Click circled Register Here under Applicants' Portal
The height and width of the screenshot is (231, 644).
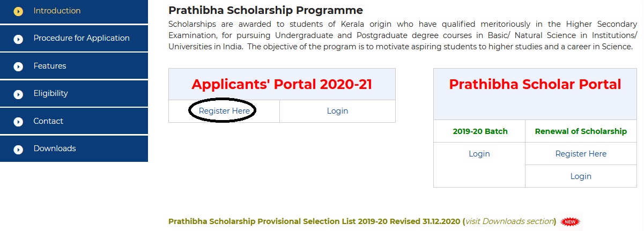click(x=224, y=111)
